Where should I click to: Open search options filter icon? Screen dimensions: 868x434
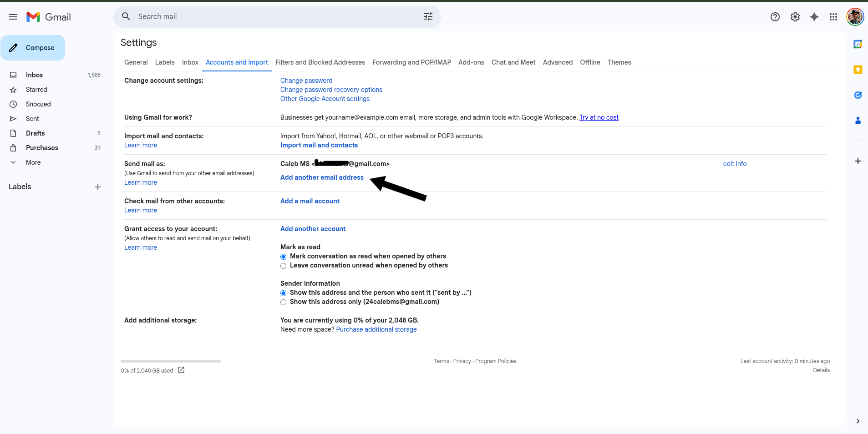428,16
